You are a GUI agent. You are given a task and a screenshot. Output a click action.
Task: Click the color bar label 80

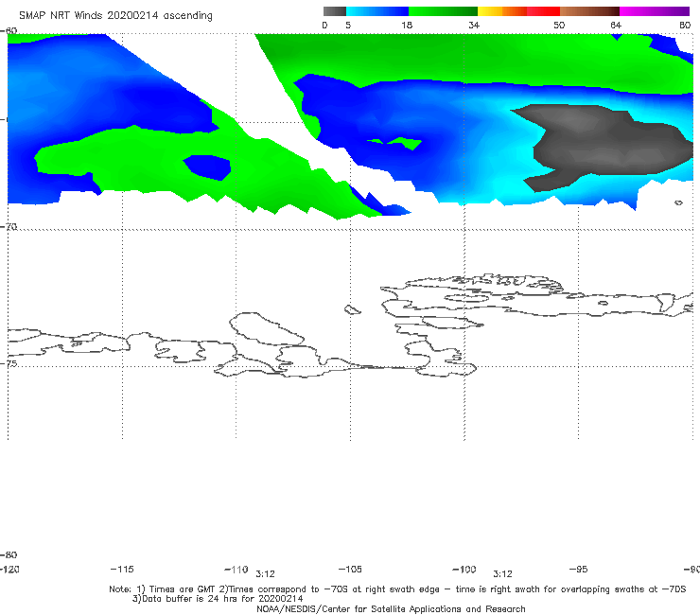tap(685, 25)
